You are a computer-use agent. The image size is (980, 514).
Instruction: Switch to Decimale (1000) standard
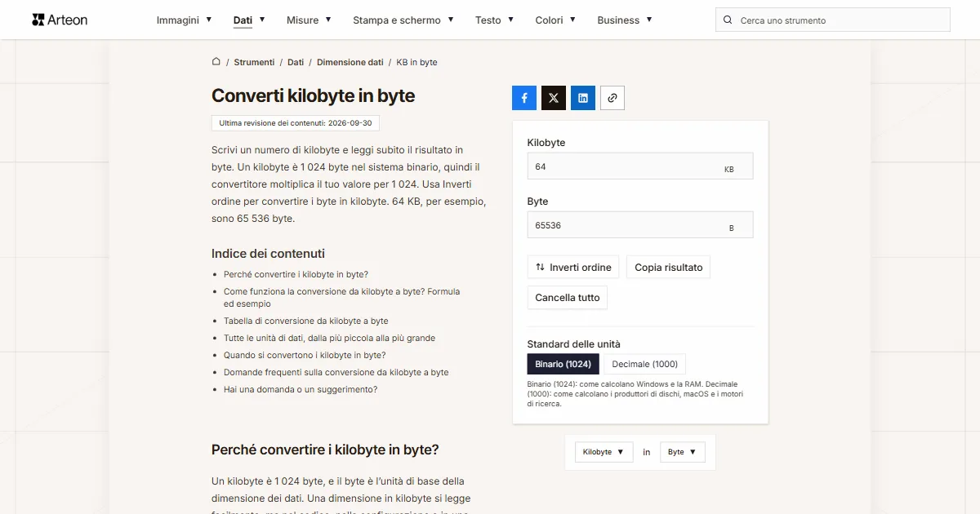pos(645,364)
